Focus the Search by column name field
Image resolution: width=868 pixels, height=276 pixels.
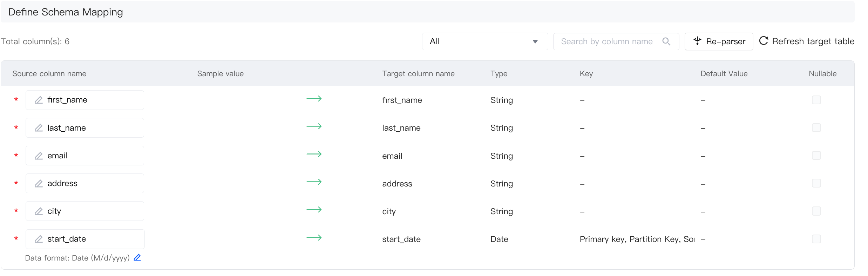coord(606,41)
